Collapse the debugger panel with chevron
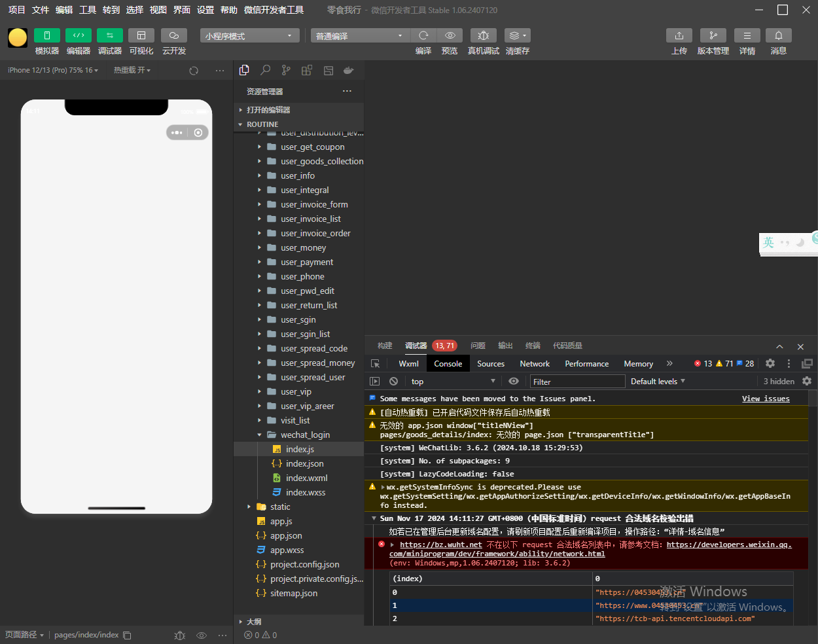The image size is (818, 644). point(779,346)
